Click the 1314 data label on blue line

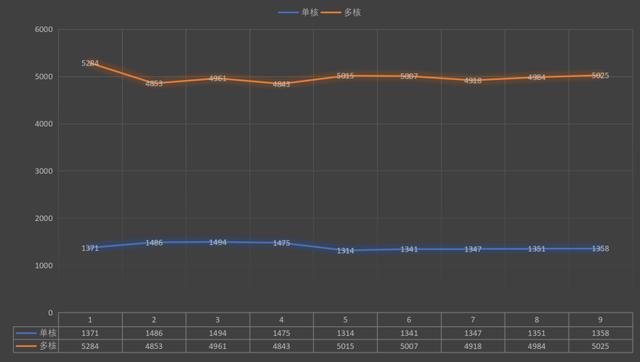pos(345,251)
